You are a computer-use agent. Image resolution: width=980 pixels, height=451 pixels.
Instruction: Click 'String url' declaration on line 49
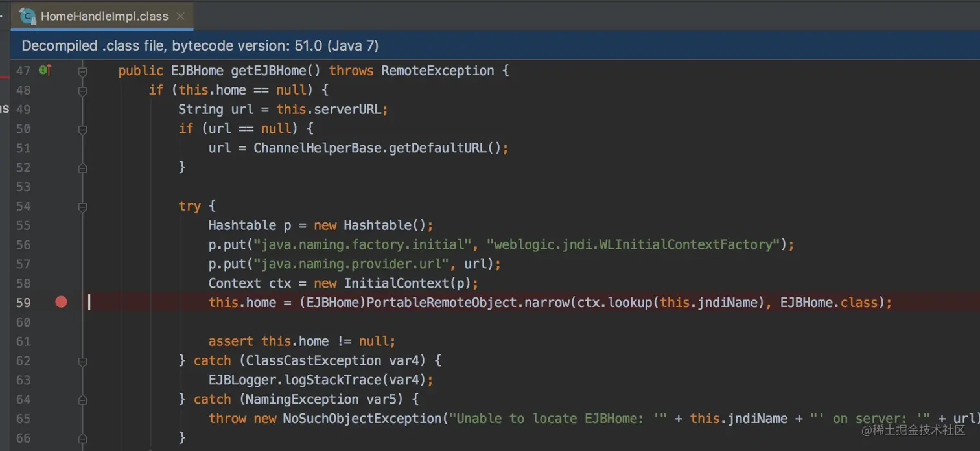click(216, 110)
